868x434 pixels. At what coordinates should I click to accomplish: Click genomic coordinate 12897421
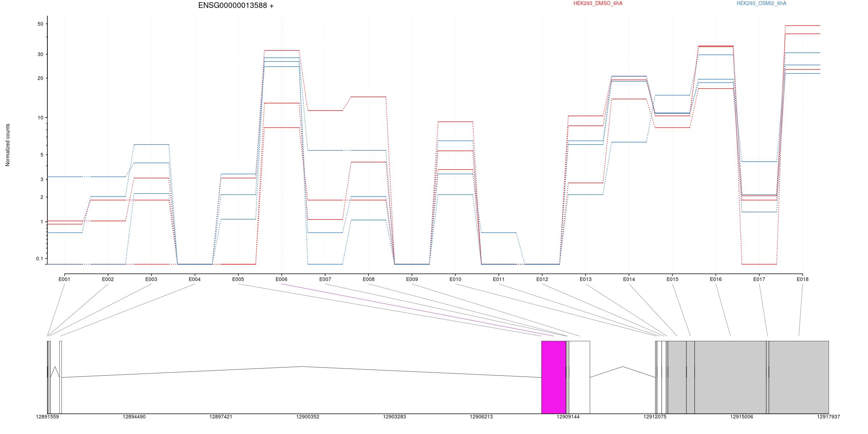(221, 417)
